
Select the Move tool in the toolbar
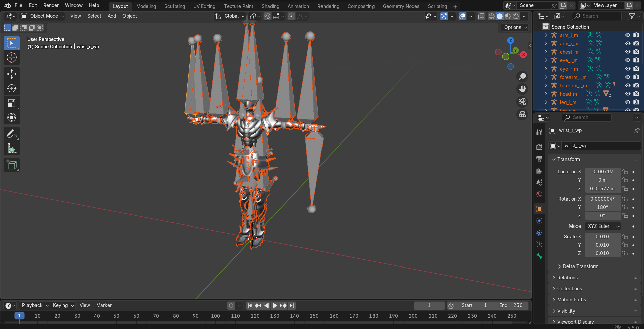pyautogui.click(x=12, y=74)
